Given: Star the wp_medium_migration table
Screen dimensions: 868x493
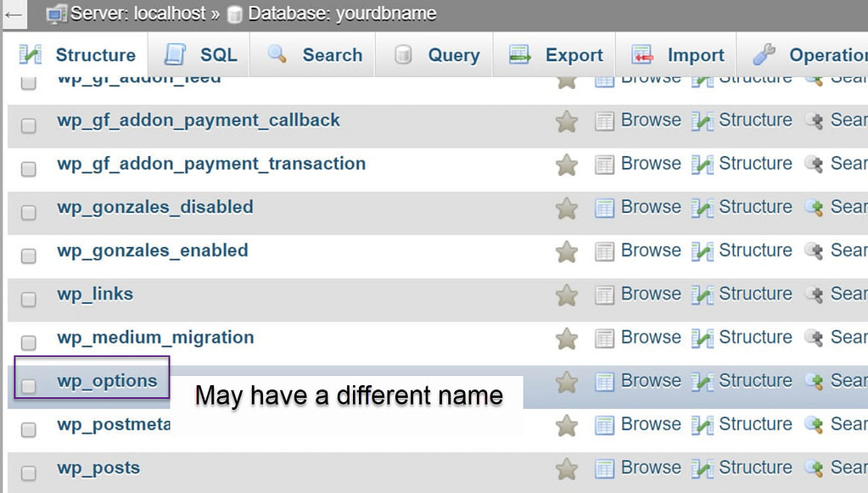Looking at the screenshot, I should coord(566,337).
